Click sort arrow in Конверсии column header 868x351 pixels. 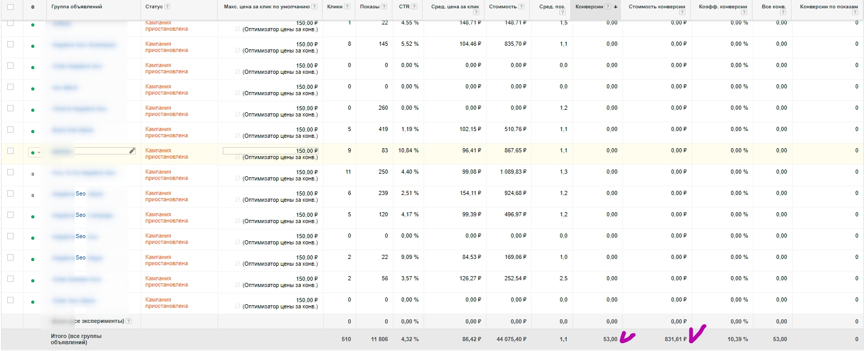tap(616, 7)
